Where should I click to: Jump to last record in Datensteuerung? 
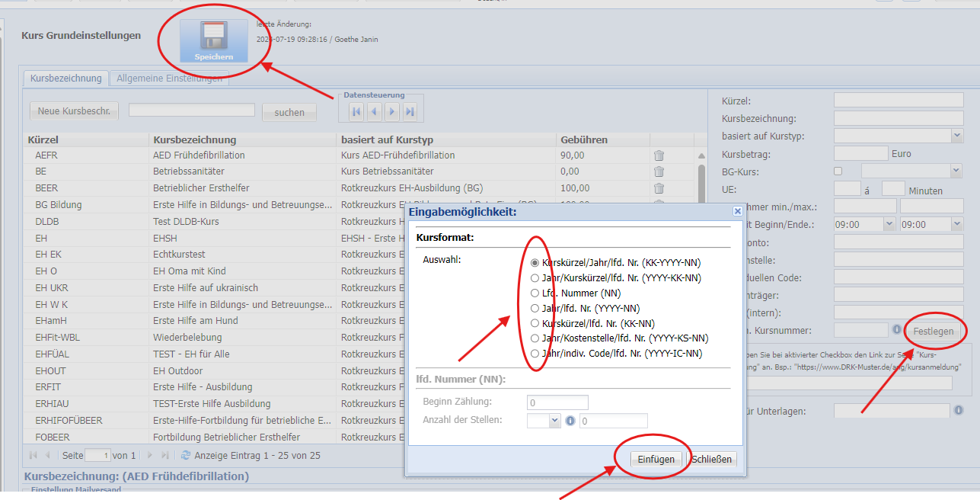click(x=410, y=112)
